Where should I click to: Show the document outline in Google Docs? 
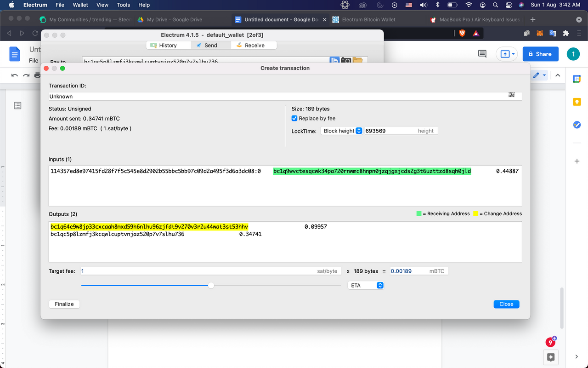17,106
